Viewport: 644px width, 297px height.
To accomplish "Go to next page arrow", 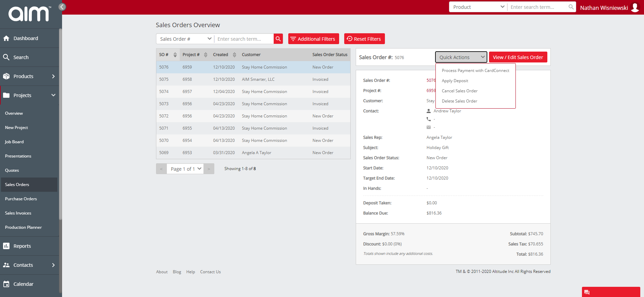I will click(x=209, y=169).
